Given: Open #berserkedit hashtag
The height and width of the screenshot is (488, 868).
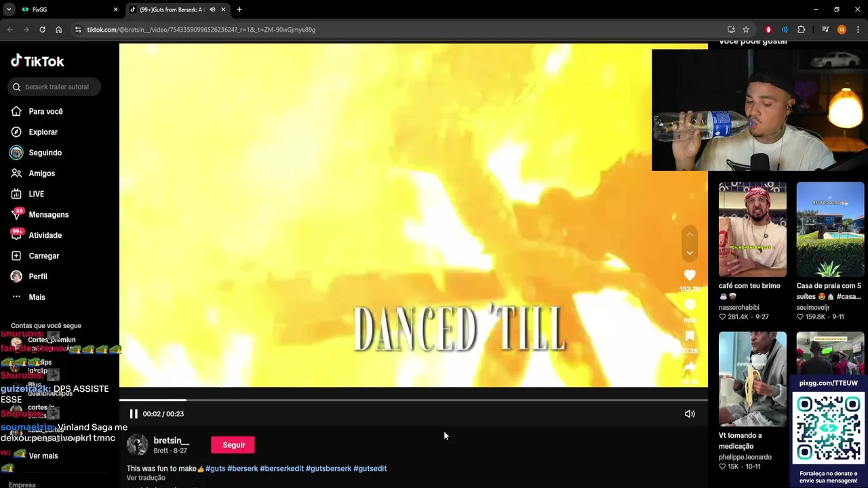Looking at the screenshot, I should point(281,468).
